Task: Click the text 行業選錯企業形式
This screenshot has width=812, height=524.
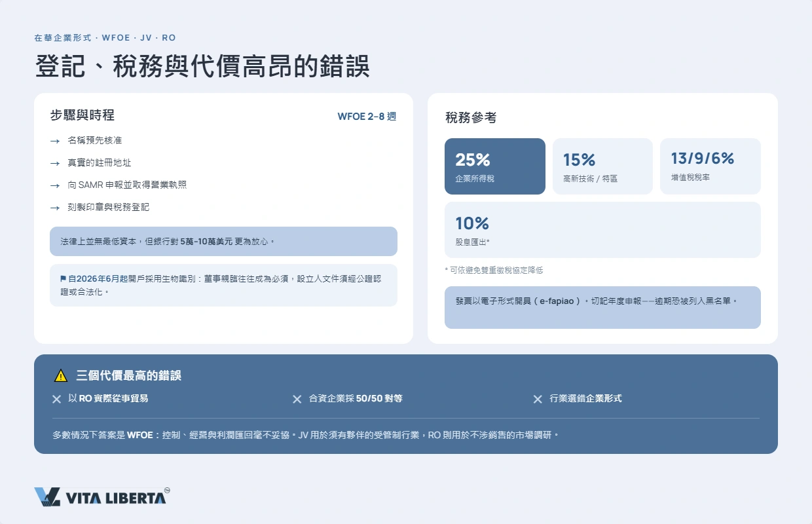Action: coord(585,398)
